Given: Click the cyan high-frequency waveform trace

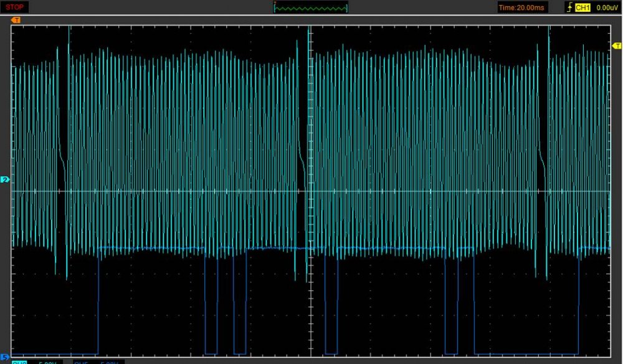Looking at the screenshot, I should coord(187,124).
